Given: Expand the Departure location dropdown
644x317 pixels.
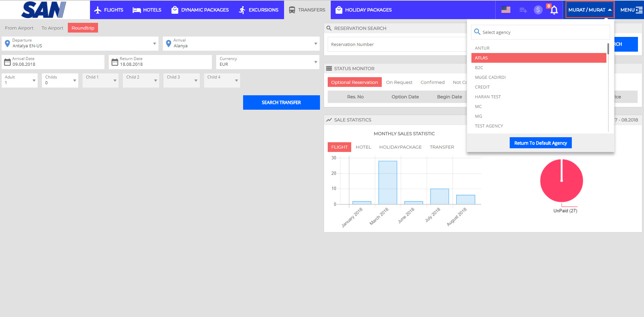Looking at the screenshot, I should coord(154,44).
